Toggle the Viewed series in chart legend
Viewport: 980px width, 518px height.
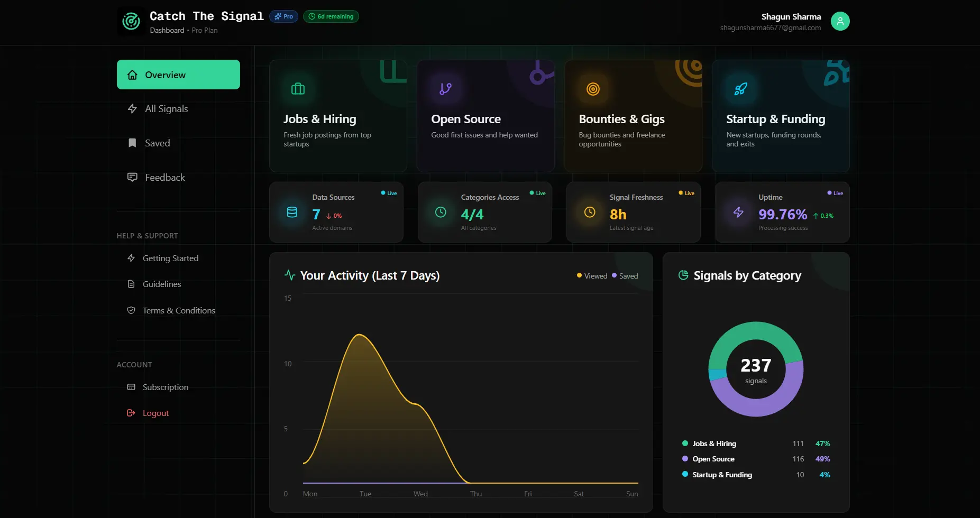point(592,276)
